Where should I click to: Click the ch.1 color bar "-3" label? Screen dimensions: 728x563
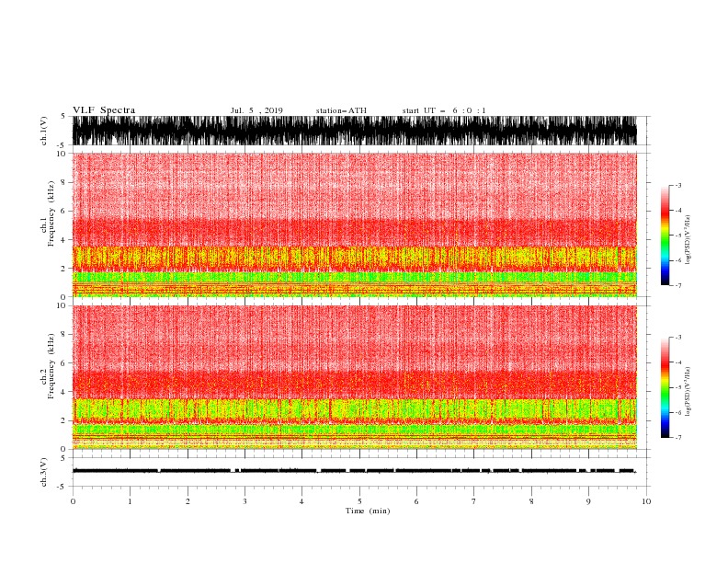[678, 185]
